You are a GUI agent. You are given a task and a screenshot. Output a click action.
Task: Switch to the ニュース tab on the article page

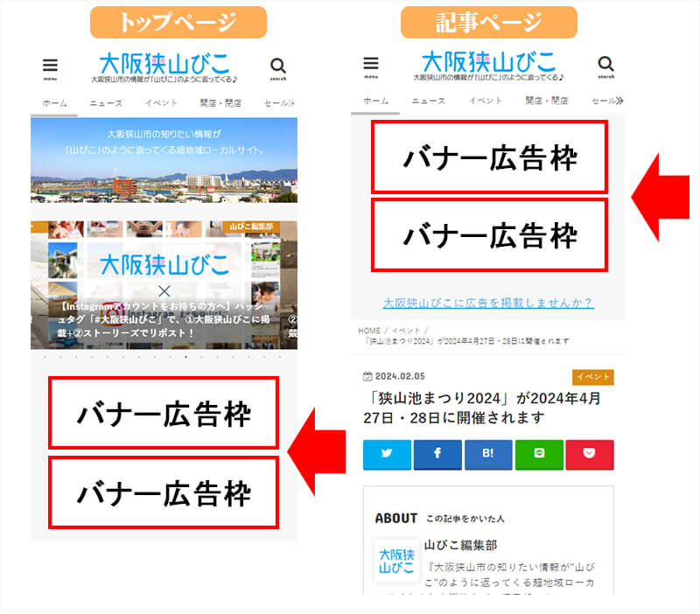coord(429,101)
